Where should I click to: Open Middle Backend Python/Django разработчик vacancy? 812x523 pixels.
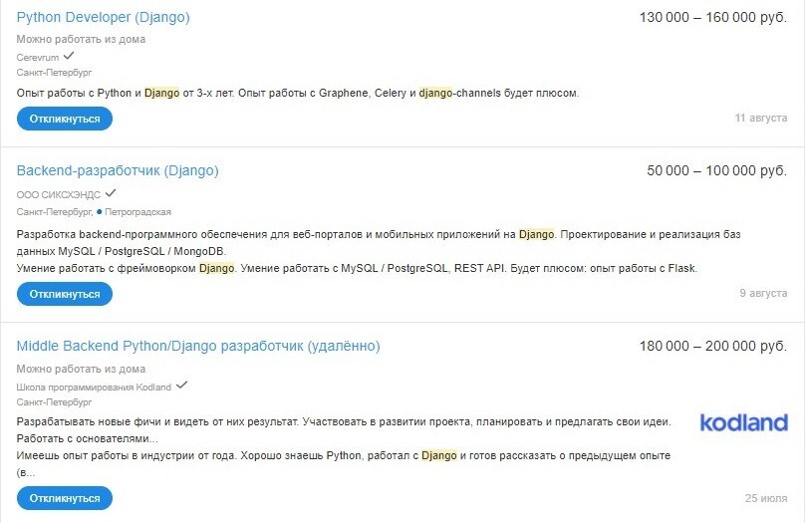click(198, 346)
